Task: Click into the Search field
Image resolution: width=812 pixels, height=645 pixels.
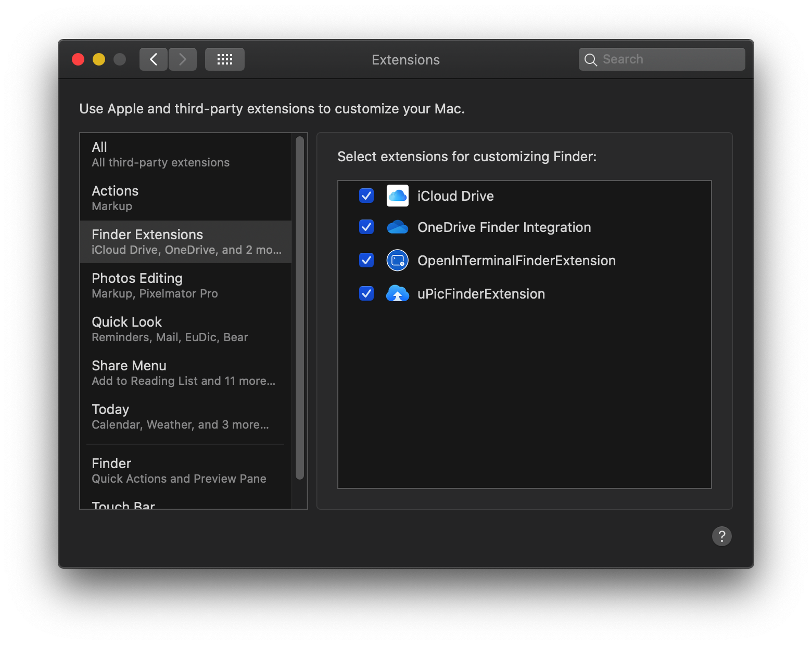Action: [662, 59]
